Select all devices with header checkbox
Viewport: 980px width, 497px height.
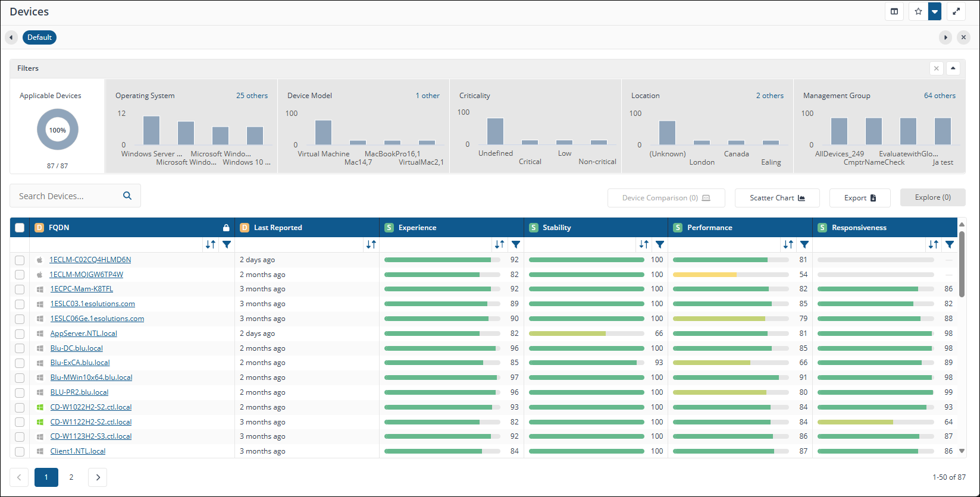(20, 228)
